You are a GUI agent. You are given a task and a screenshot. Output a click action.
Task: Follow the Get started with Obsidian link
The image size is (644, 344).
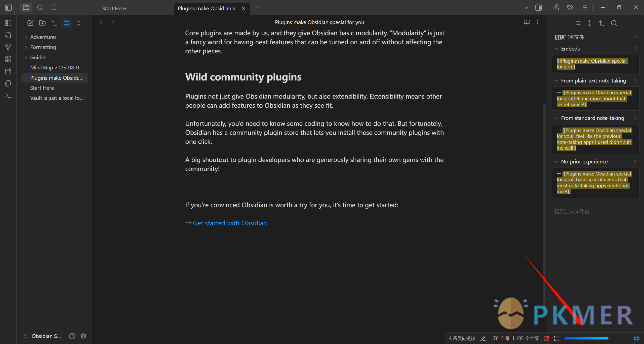(x=230, y=223)
